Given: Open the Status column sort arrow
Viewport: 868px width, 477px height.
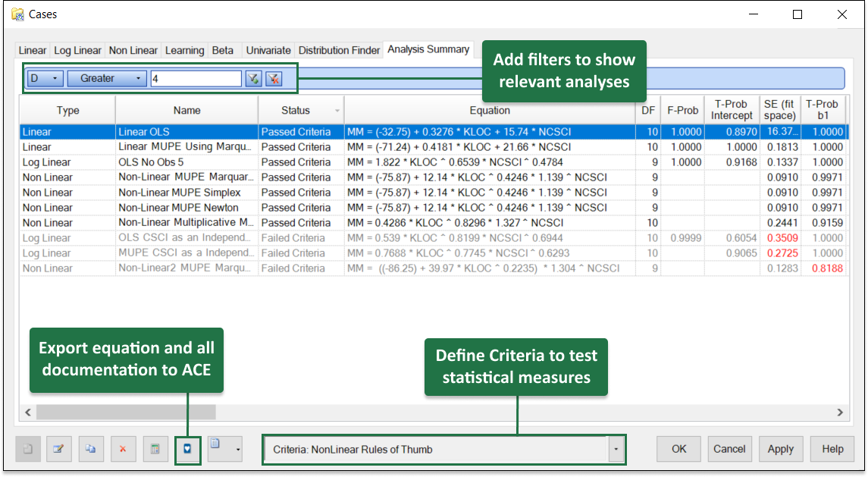Looking at the screenshot, I should 337,111.
